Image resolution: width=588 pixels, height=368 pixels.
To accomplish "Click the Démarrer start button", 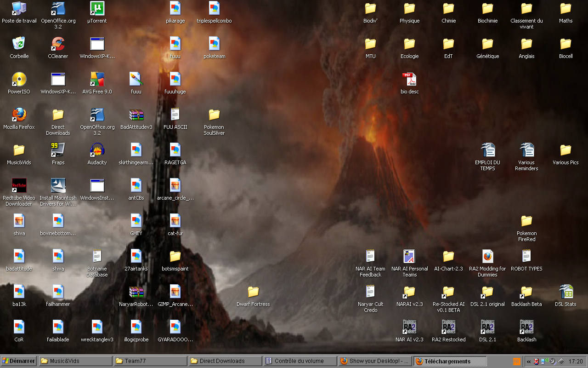I will [x=19, y=361].
